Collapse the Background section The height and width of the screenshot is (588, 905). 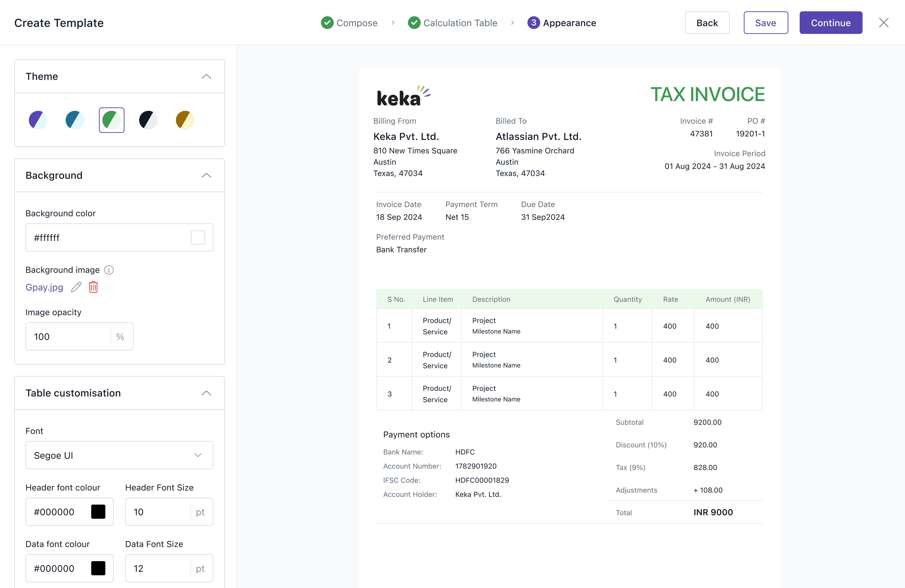coord(206,175)
